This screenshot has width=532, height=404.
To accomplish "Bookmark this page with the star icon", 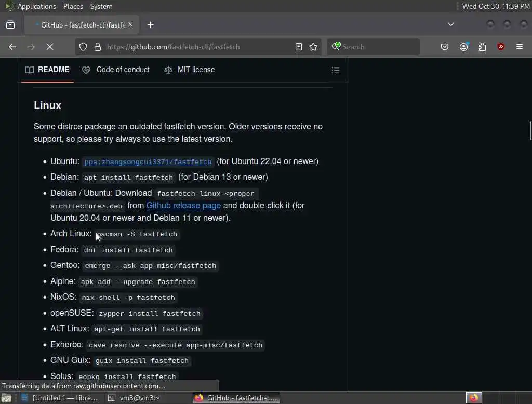I will tap(313, 47).
